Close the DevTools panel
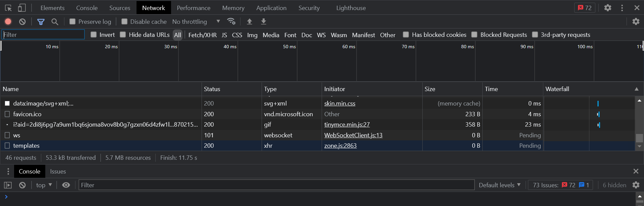 click(637, 8)
